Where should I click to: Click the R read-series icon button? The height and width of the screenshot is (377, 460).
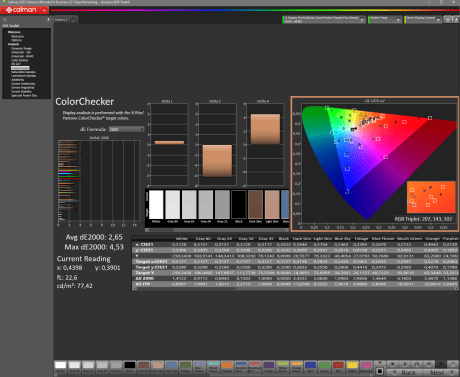point(417,364)
